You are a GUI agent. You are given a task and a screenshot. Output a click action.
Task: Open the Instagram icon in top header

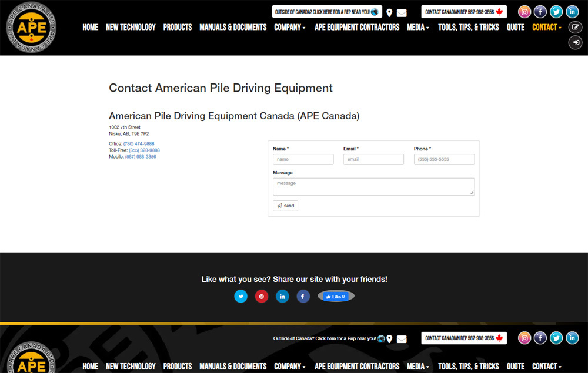coord(524,12)
